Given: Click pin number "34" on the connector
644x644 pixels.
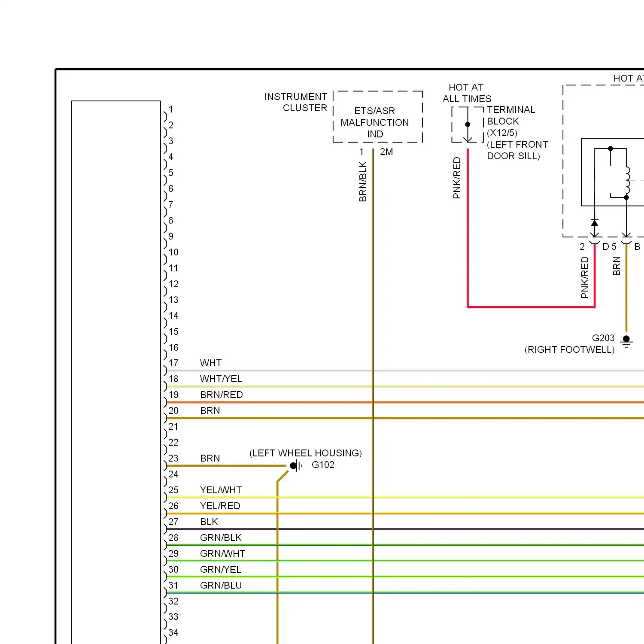Looking at the screenshot, I should click(173, 632).
